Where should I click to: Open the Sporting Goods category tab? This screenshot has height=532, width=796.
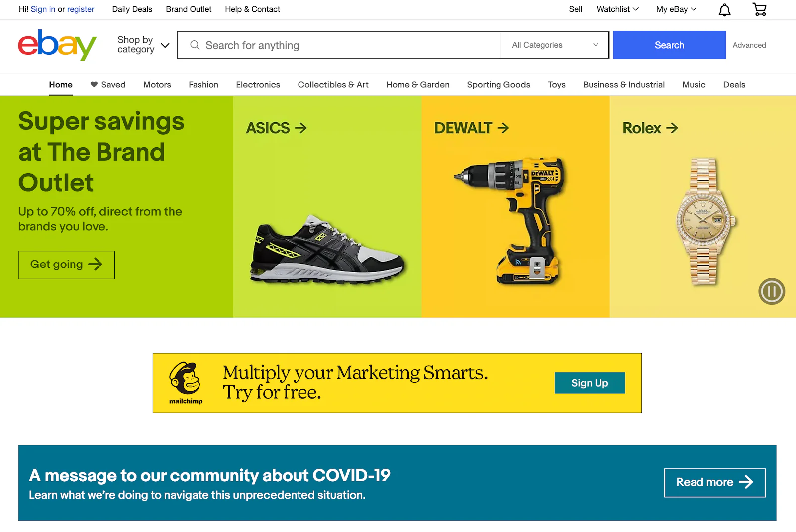[x=498, y=85]
